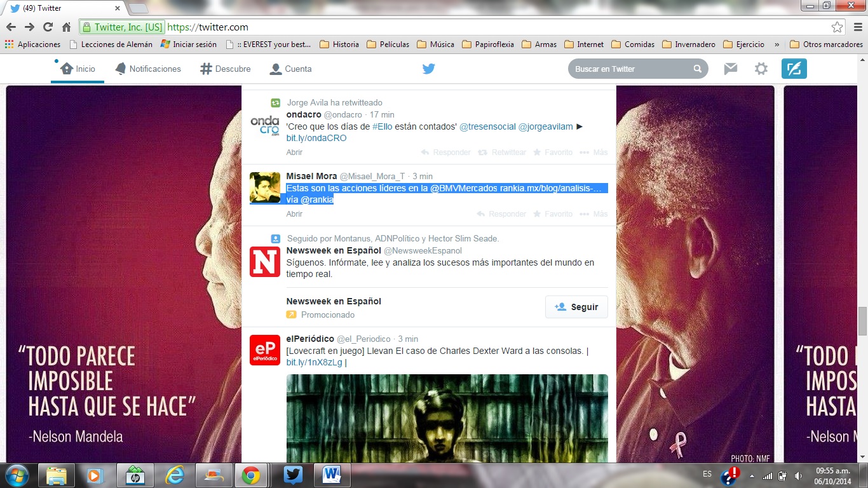Select the (49) Twitter browser tab
Viewport: 868px width, 488px height.
(64, 8)
